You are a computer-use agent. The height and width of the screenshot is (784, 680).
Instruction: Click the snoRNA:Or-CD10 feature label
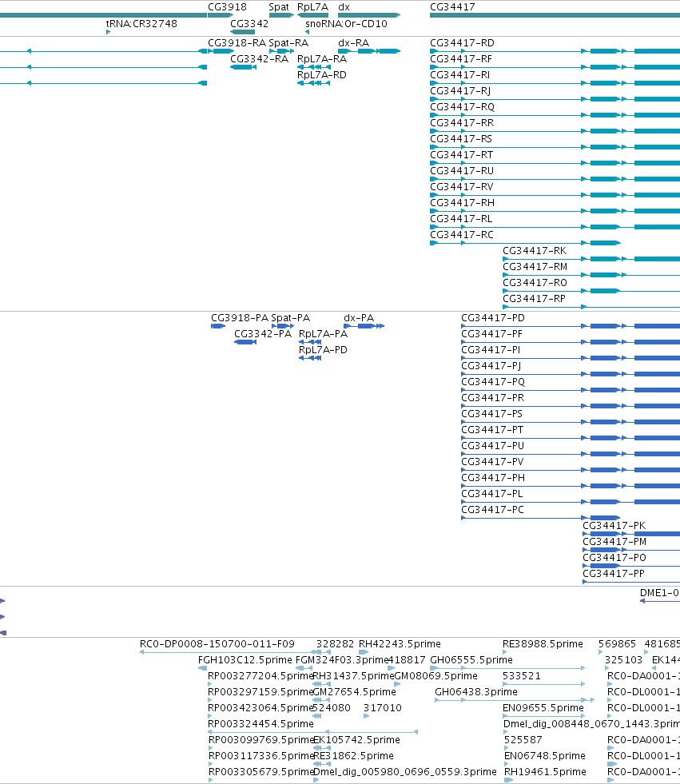point(346,23)
